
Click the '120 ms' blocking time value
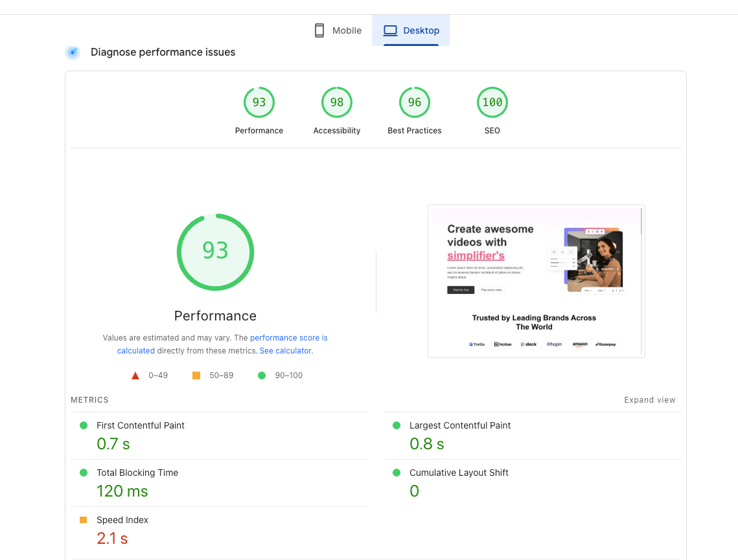click(122, 491)
